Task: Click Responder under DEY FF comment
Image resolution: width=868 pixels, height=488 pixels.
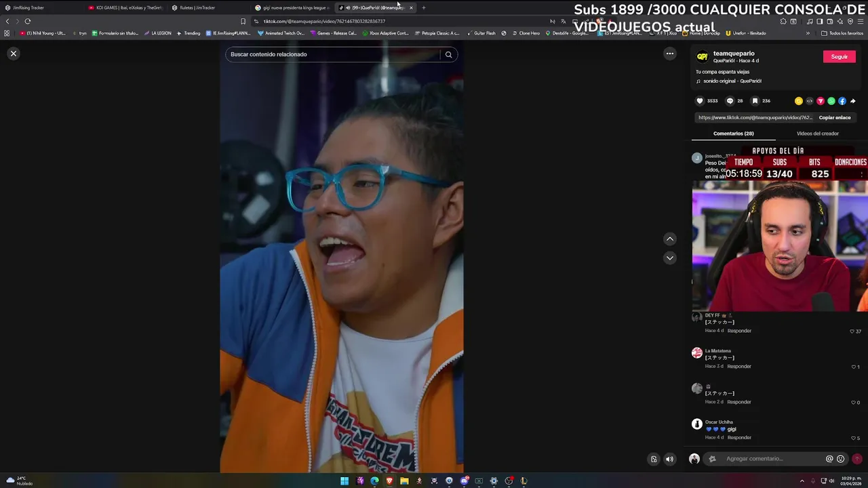Action: pos(739,331)
